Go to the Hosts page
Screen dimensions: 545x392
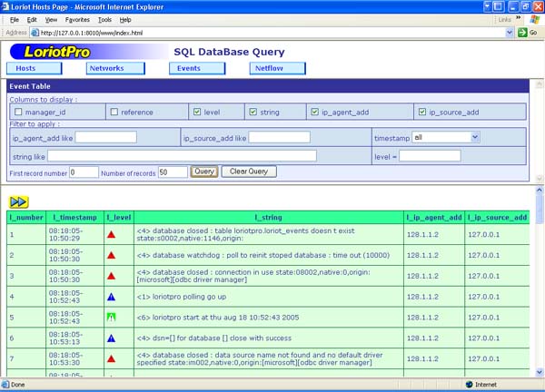tap(35, 68)
